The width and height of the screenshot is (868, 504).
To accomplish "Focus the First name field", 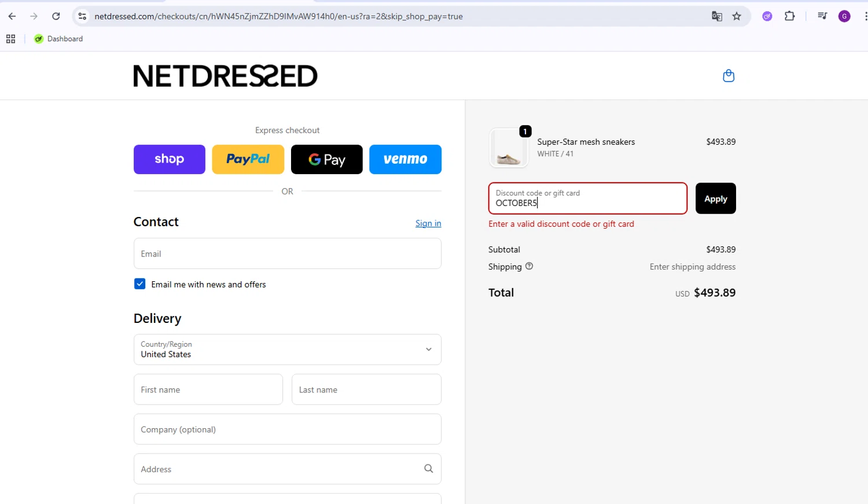I will [x=208, y=389].
